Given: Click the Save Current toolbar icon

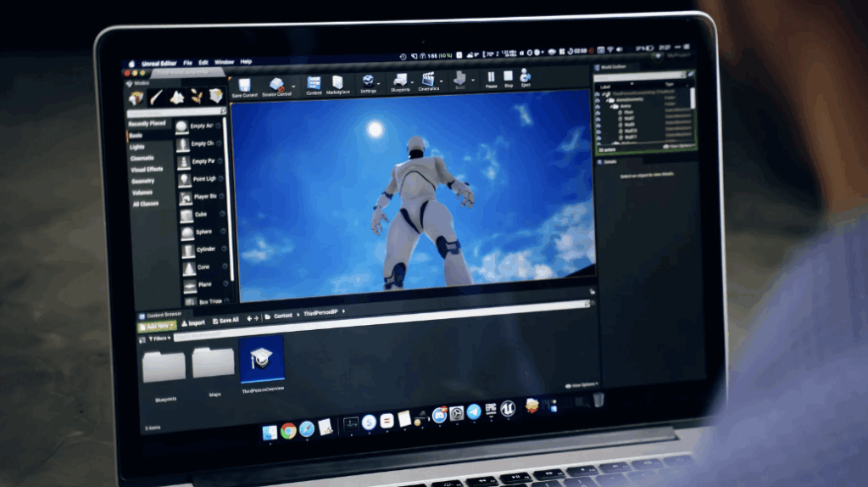Looking at the screenshot, I should pos(244,86).
